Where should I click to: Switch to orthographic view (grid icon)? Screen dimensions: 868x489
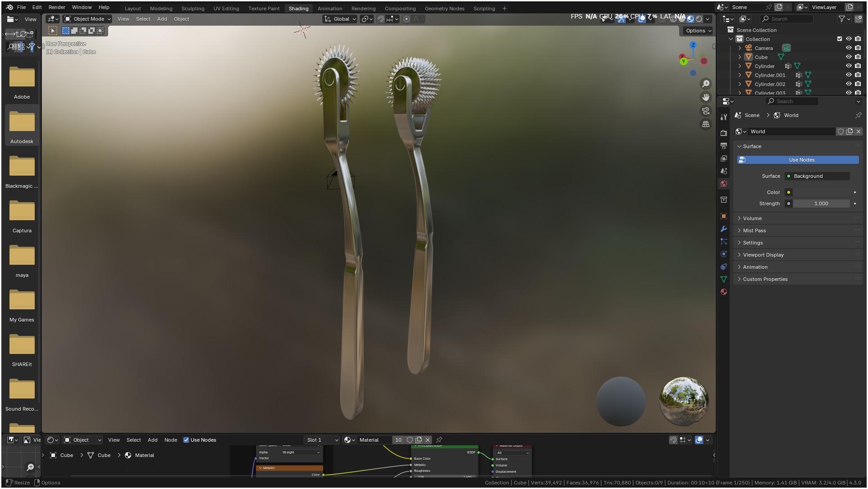pyautogui.click(x=706, y=124)
